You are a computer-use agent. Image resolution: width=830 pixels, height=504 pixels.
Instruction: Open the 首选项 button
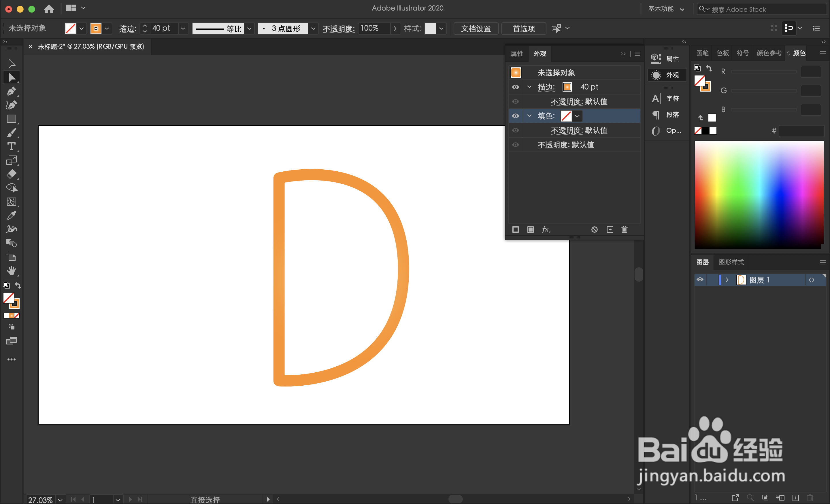(x=523, y=28)
